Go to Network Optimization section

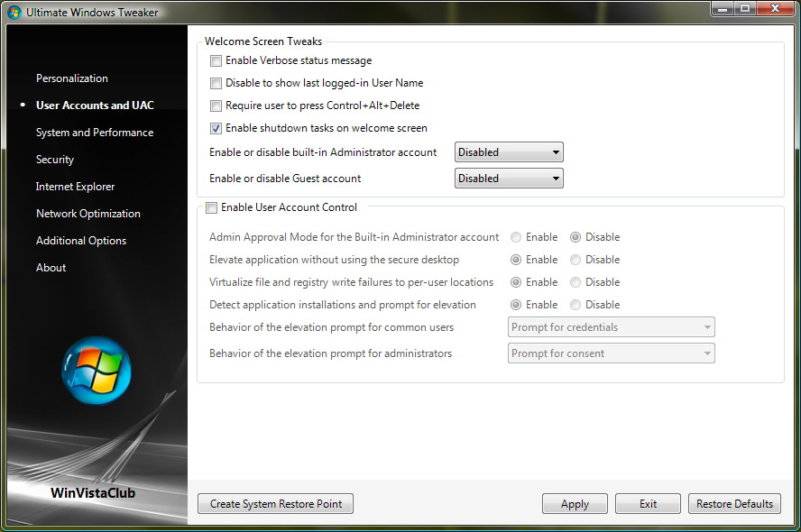(88, 214)
